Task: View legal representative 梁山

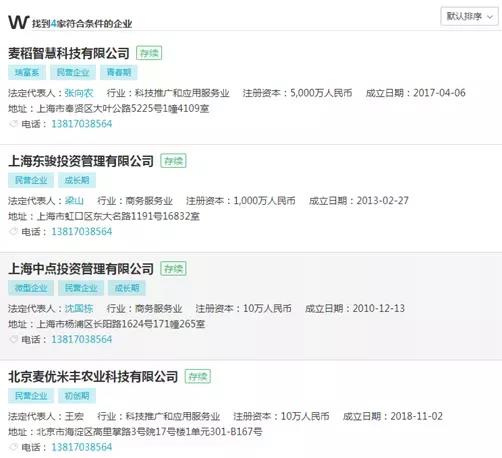Action: pyautogui.click(x=74, y=201)
